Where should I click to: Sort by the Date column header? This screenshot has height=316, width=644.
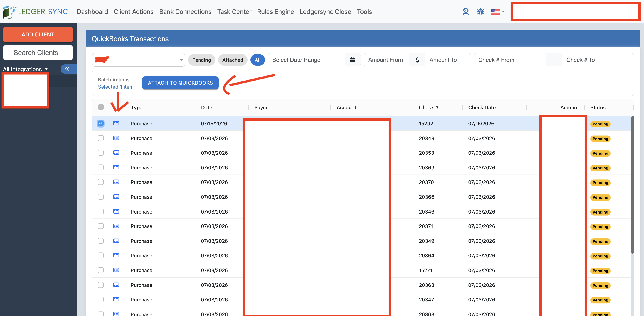[x=206, y=107]
